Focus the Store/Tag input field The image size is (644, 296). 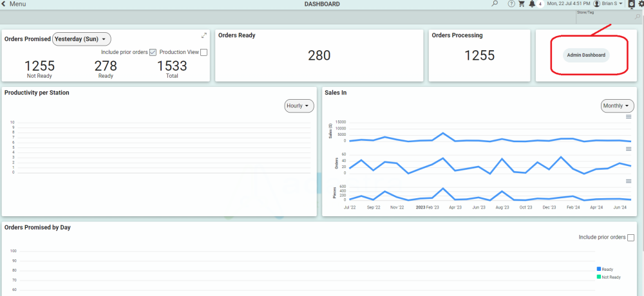coord(609,17)
